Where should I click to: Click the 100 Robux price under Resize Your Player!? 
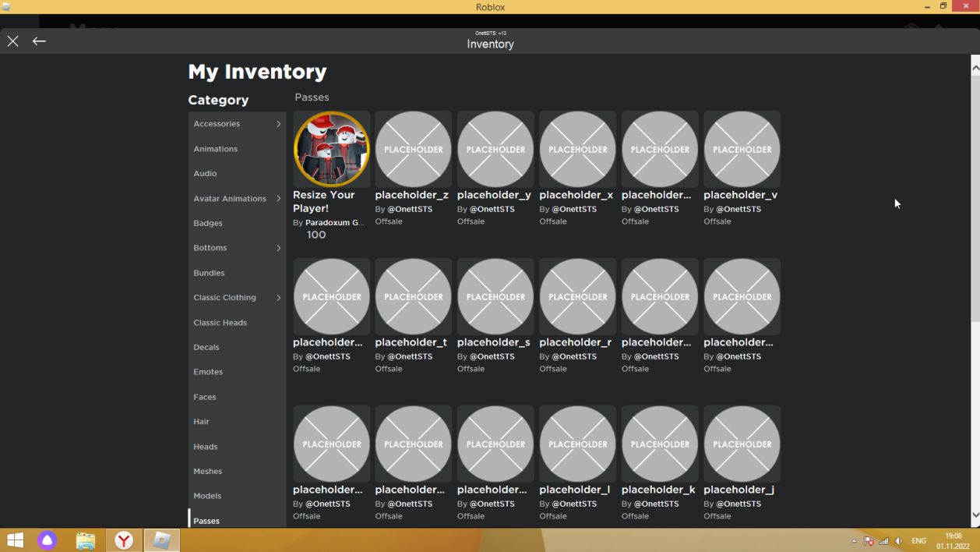coord(316,235)
